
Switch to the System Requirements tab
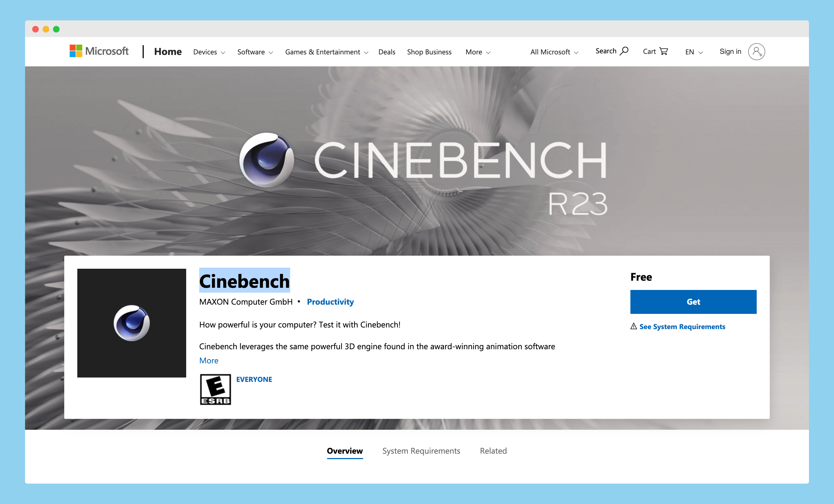point(421,451)
